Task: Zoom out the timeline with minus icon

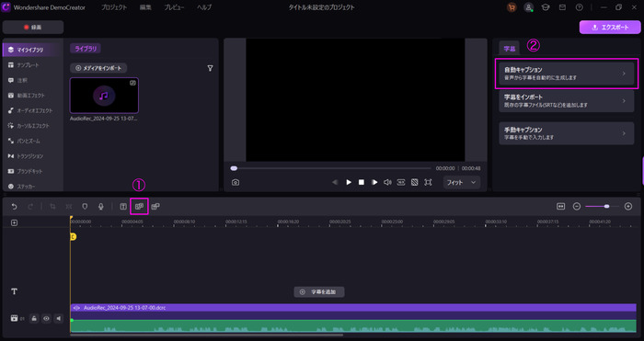Action: pos(577,207)
